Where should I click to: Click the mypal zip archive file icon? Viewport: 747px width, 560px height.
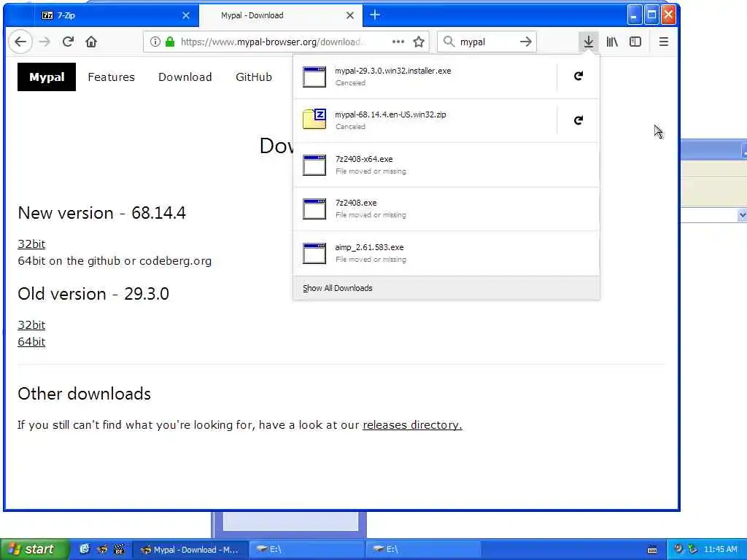click(314, 120)
